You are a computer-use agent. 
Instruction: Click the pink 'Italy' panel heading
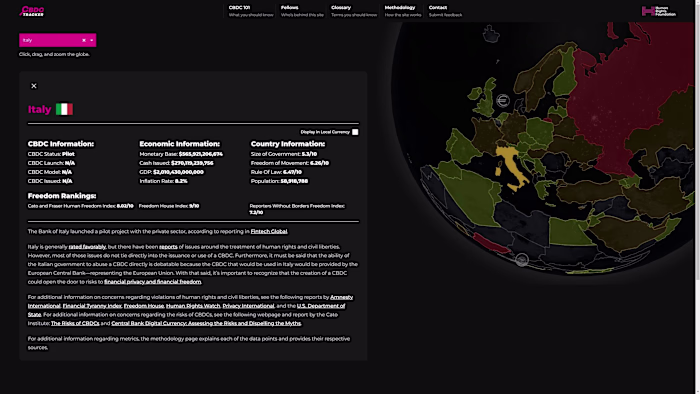click(x=39, y=109)
